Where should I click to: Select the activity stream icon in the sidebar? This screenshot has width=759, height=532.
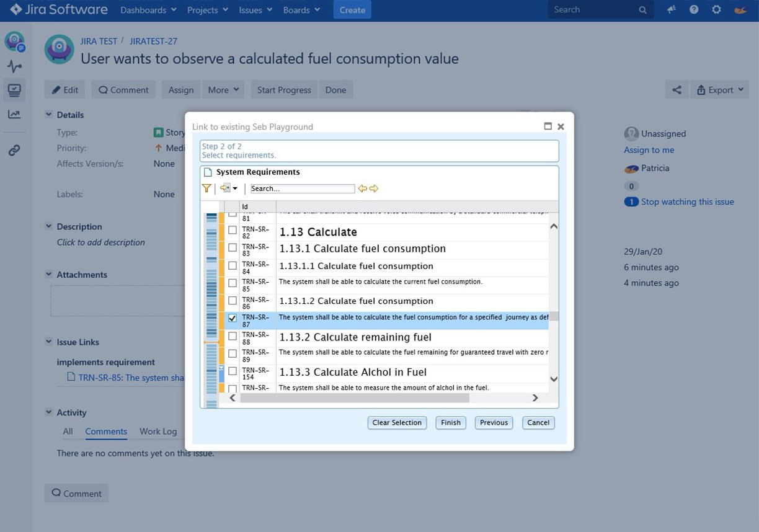point(14,65)
